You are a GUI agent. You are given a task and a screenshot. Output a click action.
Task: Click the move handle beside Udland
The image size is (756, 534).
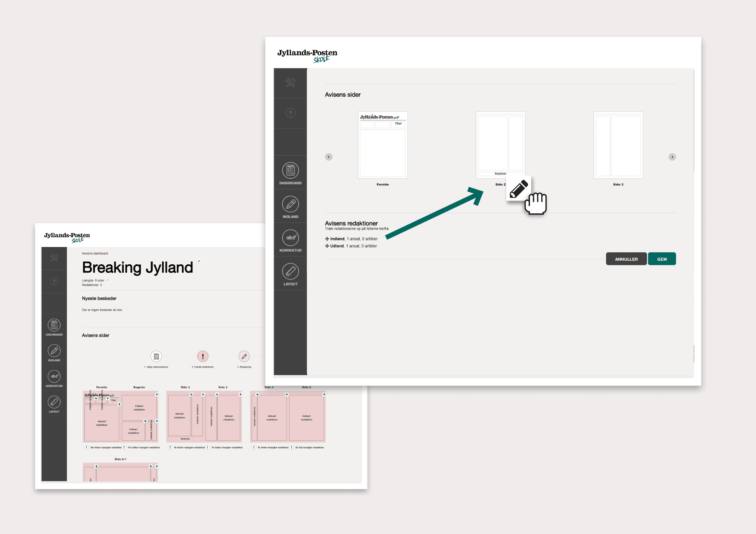click(x=327, y=246)
